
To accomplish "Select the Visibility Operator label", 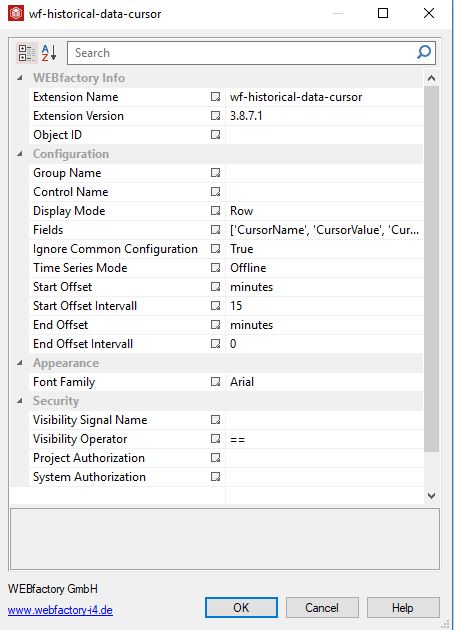I will 80,439.
